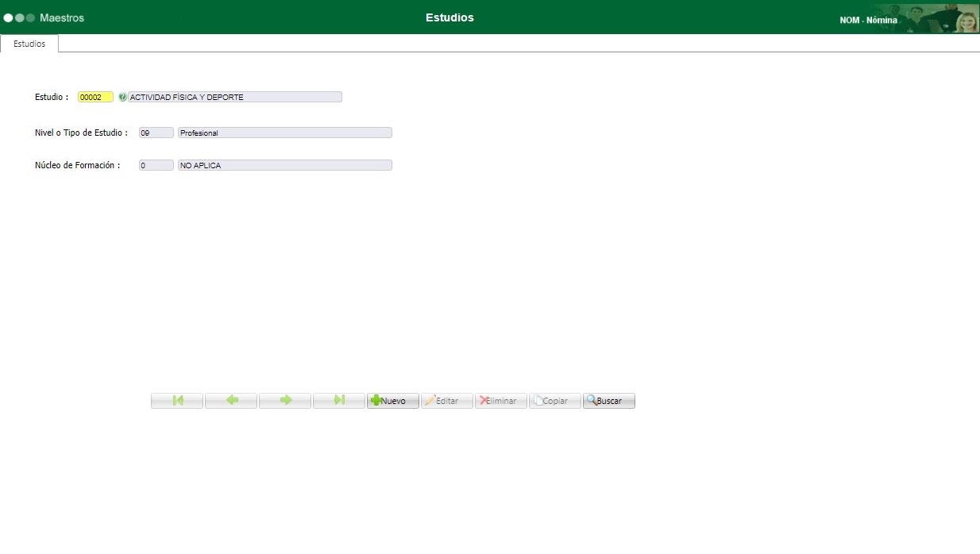Click the Nivel o Tipo de Estudio label

(81, 133)
